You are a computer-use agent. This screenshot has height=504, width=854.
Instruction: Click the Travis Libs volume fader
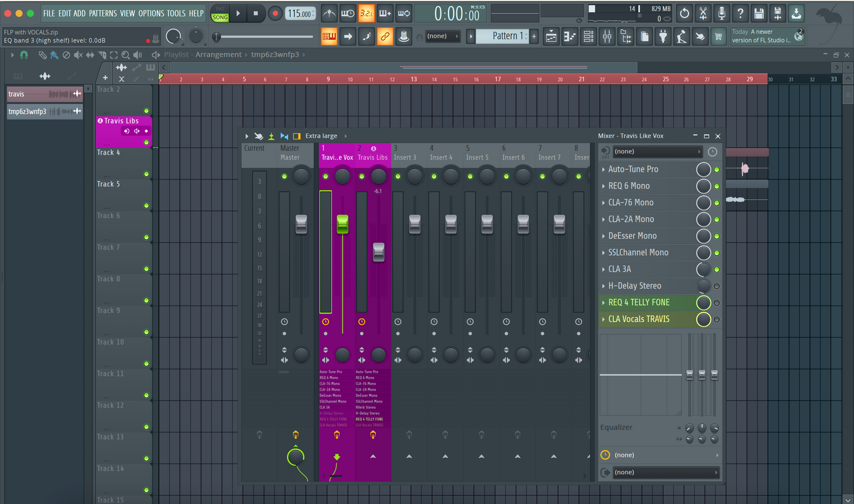click(x=378, y=251)
